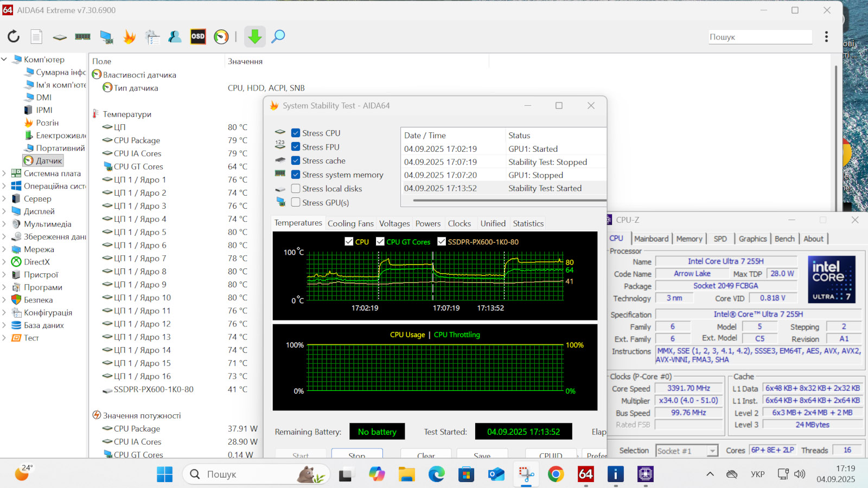Screen dimensions: 868x488
Task: Switch to the Voltages tab
Action: pyautogui.click(x=394, y=223)
